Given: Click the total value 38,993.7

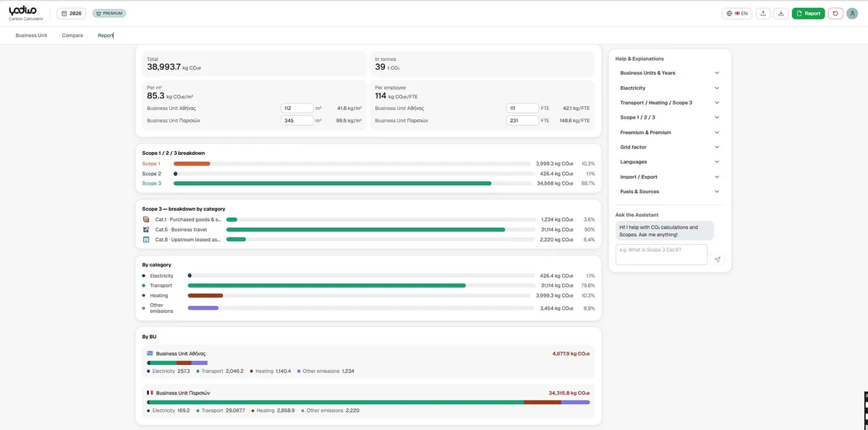Looking at the screenshot, I should (x=164, y=67).
